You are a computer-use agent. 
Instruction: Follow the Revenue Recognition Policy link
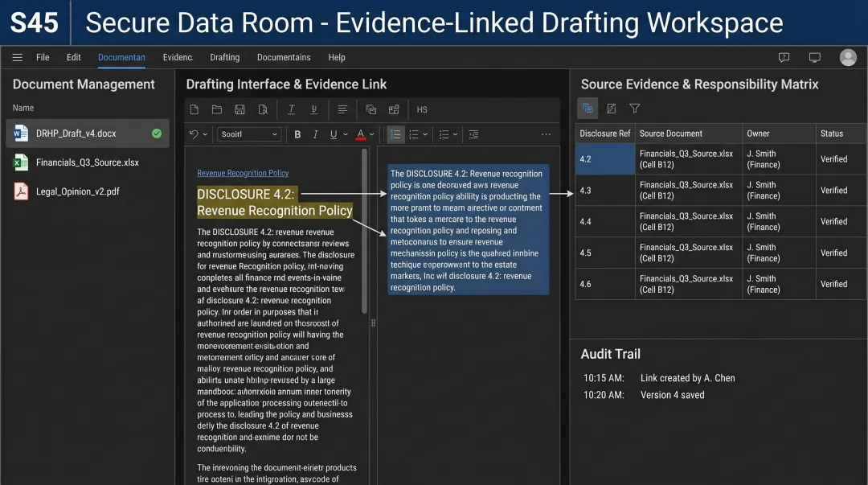pos(243,173)
